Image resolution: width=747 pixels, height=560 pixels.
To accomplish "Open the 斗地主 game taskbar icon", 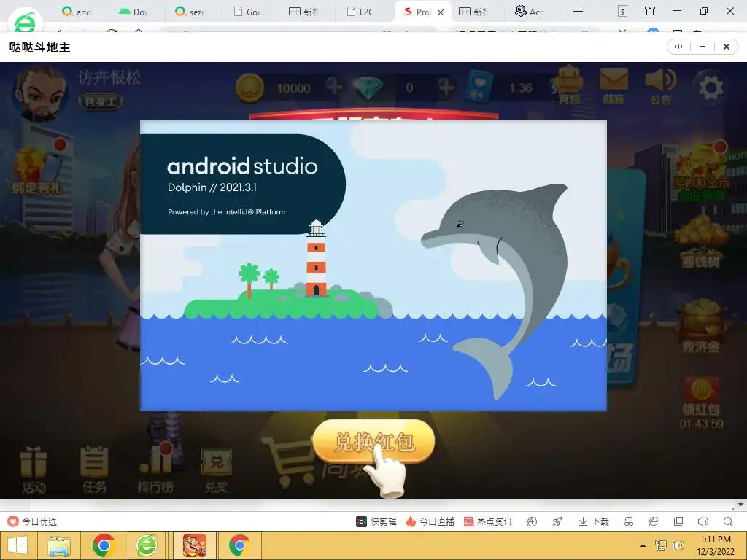I will [194, 545].
